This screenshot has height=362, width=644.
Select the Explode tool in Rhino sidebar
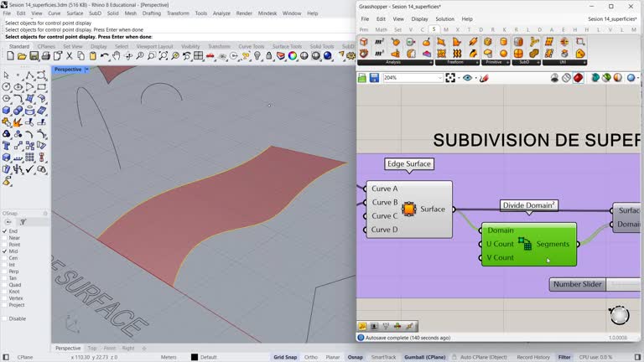[18, 122]
